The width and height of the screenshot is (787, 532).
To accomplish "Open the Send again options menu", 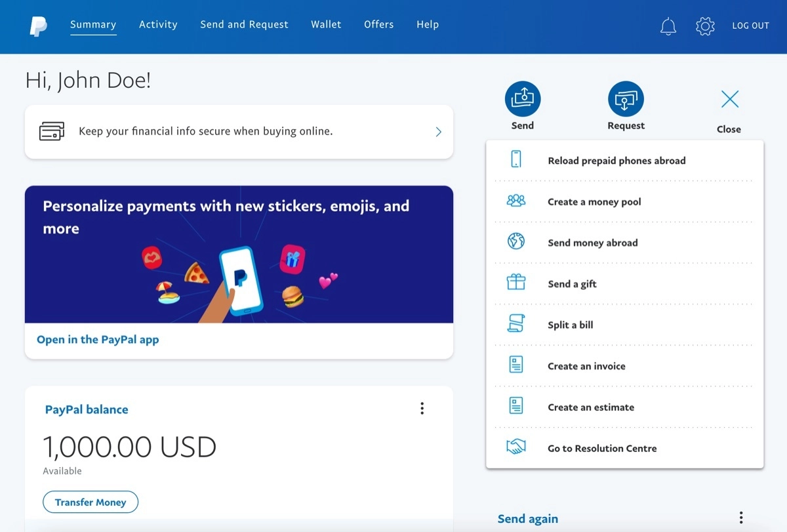I will click(x=740, y=518).
